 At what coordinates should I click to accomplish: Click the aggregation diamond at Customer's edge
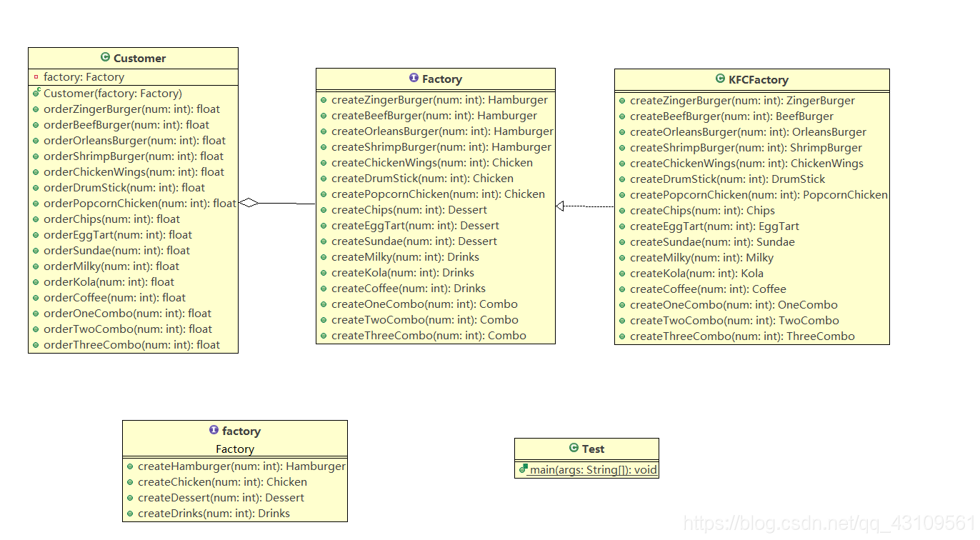point(249,203)
